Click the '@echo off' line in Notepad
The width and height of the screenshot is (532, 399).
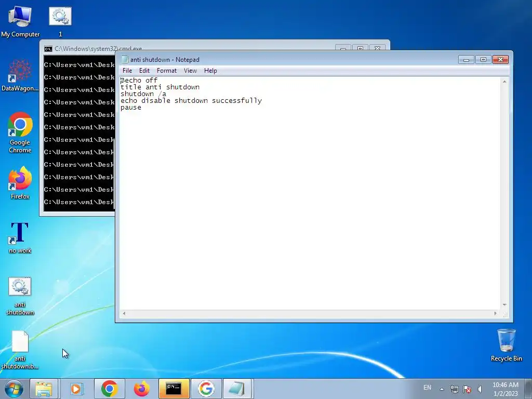click(139, 81)
